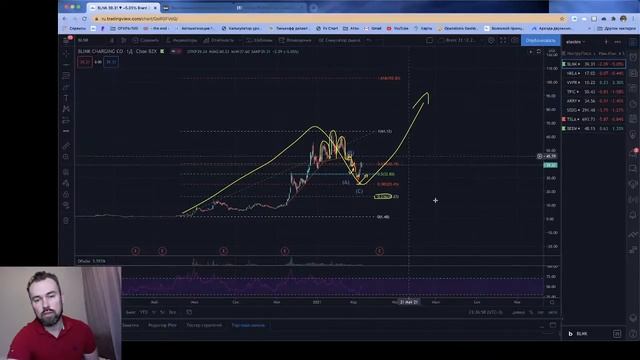This screenshot has height=360, width=640.
Task: Click the Все (all) date range button
Action: pos(173,312)
